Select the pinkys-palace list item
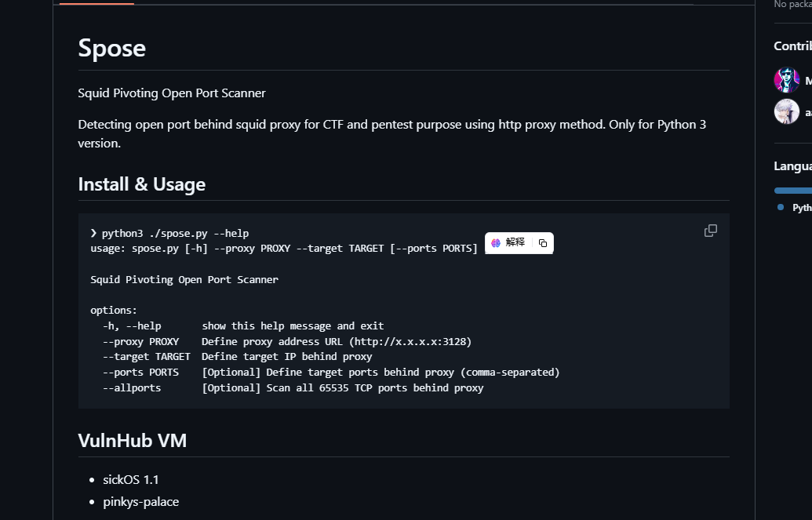 [141, 501]
